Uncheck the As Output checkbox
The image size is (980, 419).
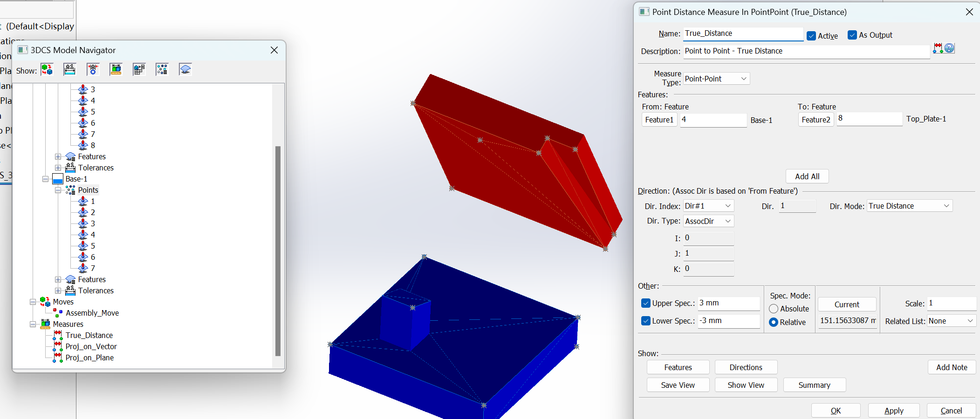(852, 35)
